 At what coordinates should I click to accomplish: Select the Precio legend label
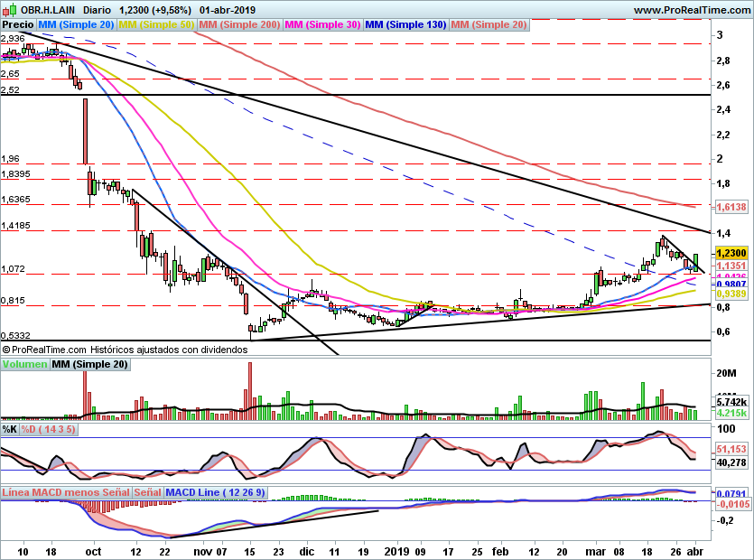[x=18, y=24]
